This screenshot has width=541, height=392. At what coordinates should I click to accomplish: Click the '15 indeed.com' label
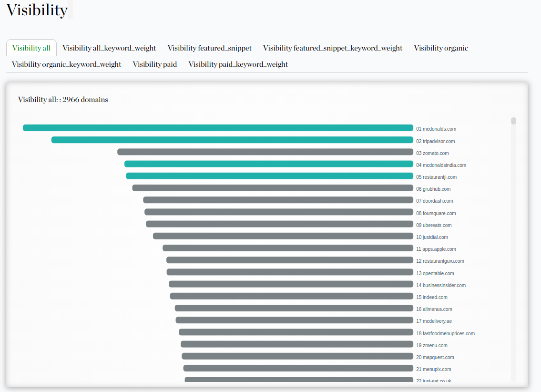pos(432,297)
